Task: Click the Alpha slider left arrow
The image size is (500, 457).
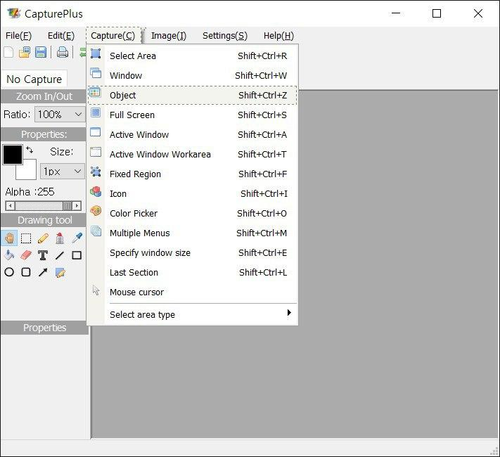Action: pyautogui.click(x=10, y=206)
